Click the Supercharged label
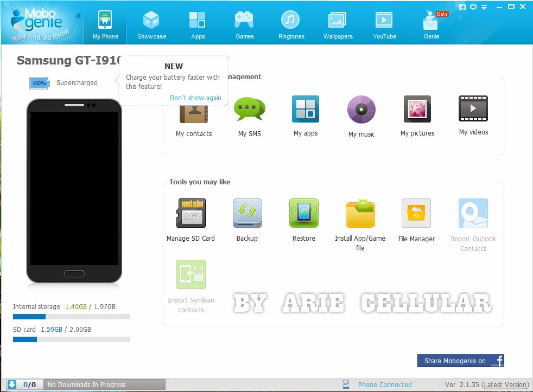 [77, 83]
